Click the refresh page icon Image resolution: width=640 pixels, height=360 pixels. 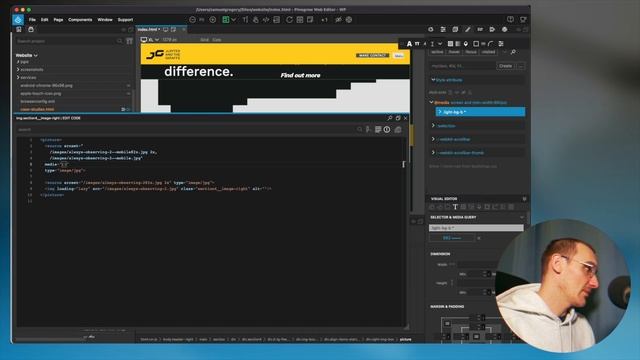[x=289, y=20]
